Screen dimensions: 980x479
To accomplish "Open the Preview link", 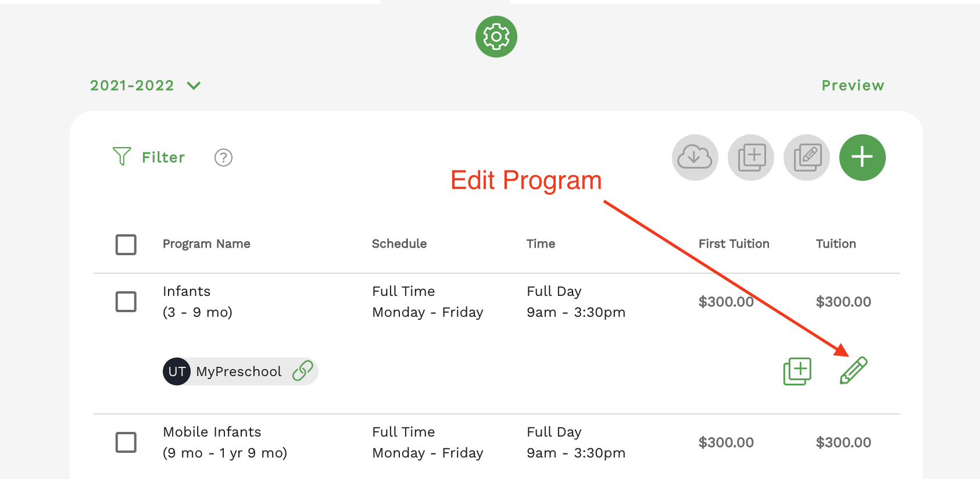I will coord(853,85).
